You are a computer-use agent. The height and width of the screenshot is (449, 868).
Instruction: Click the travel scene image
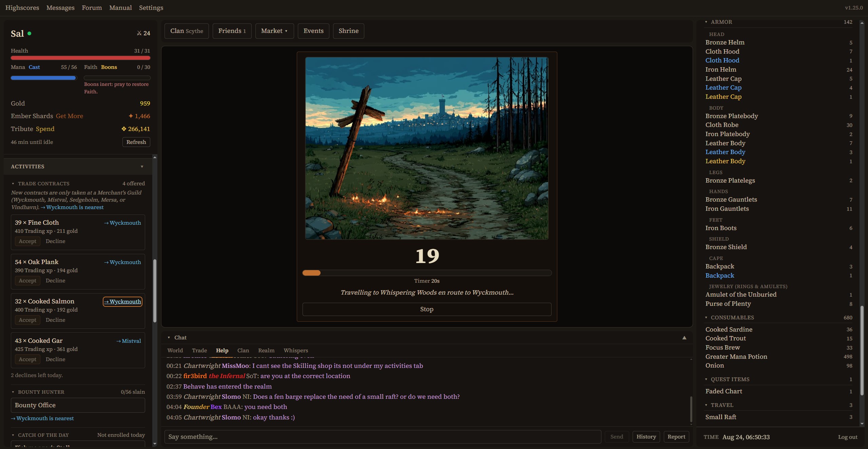[427, 148]
